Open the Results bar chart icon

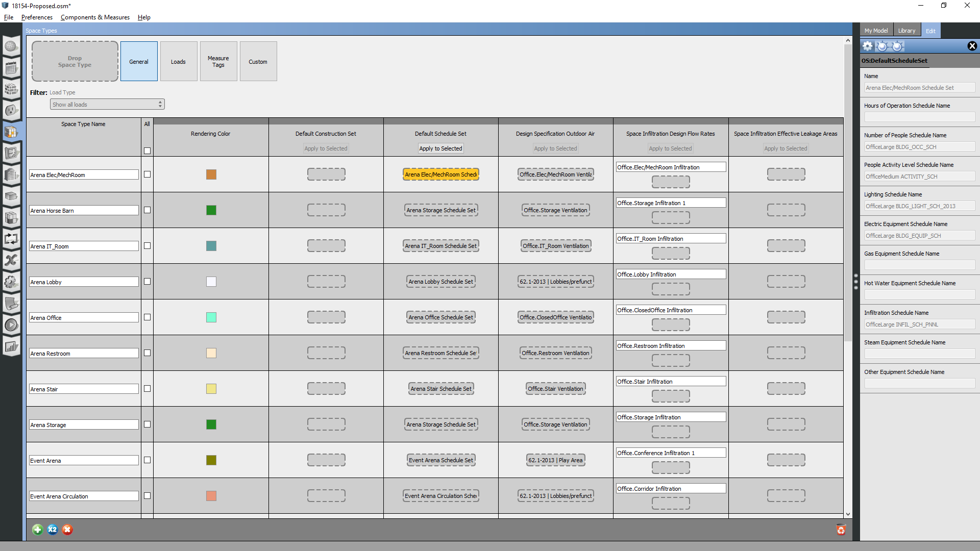pos(11,346)
